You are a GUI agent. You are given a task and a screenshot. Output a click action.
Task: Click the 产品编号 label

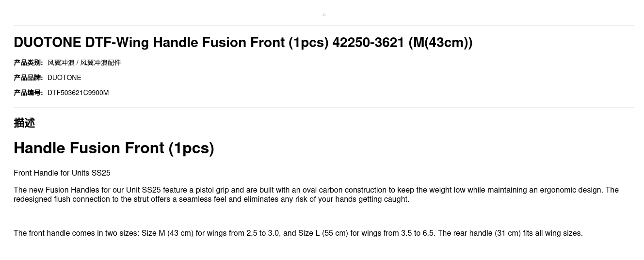pos(28,93)
